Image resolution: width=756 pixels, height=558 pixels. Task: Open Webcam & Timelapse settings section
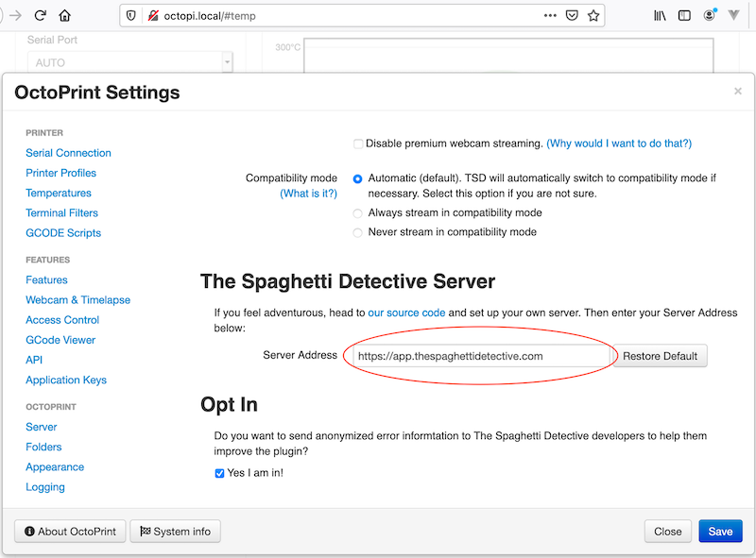pos(77,300)
